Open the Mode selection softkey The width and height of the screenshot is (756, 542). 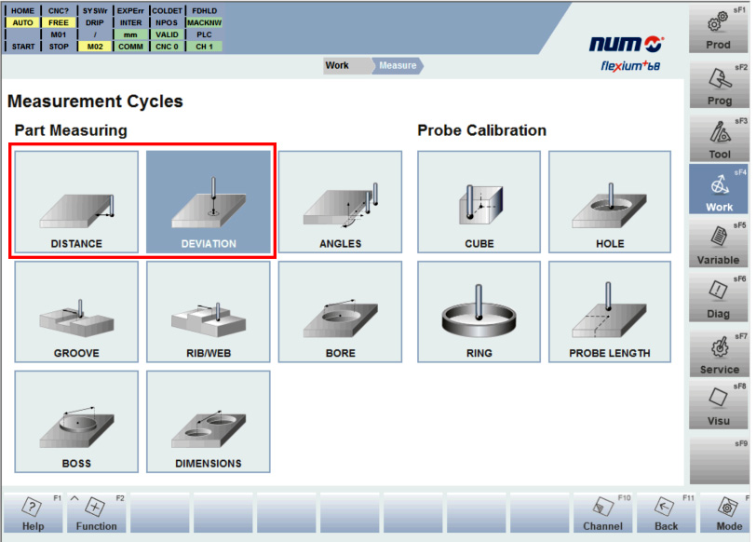(729, 512)
